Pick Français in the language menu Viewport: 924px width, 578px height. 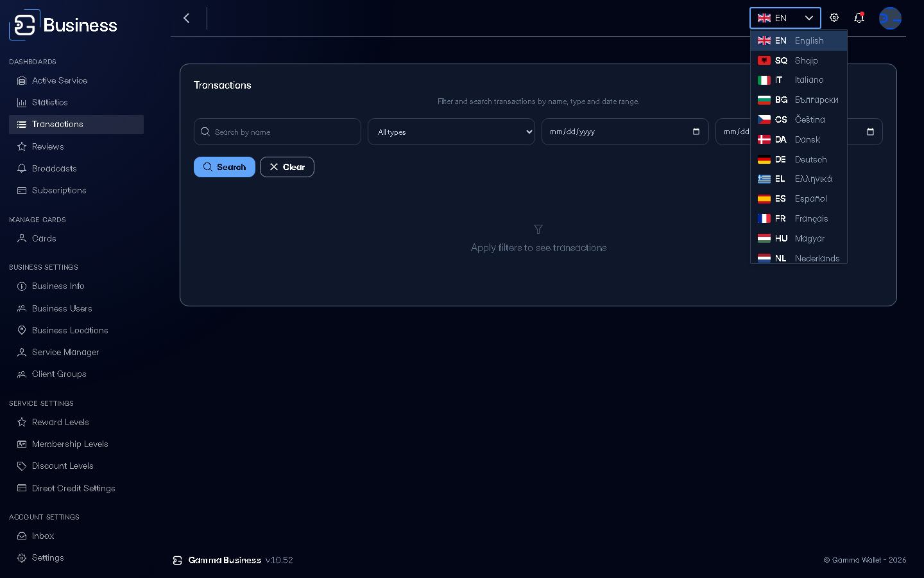[x=799, y=219]
